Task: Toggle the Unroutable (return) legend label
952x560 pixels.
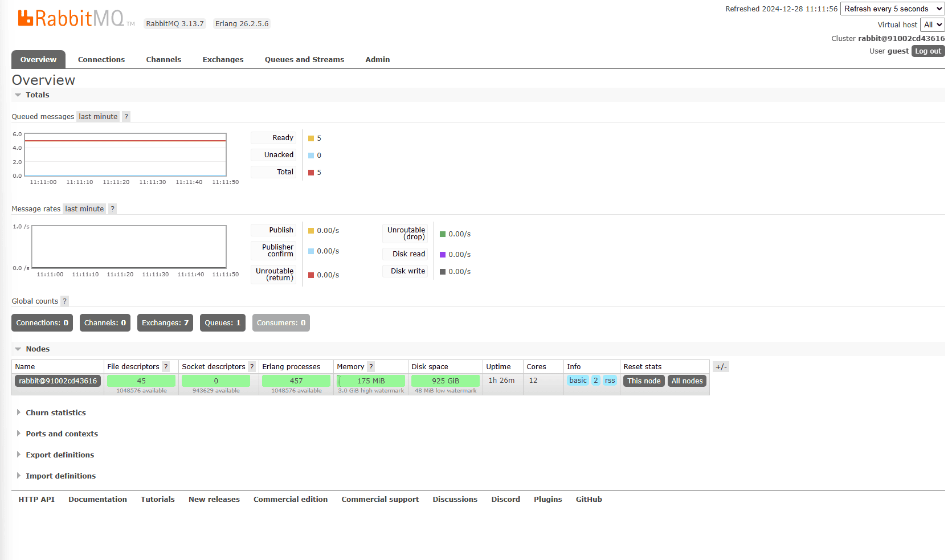Action: [x=273, y=274]
